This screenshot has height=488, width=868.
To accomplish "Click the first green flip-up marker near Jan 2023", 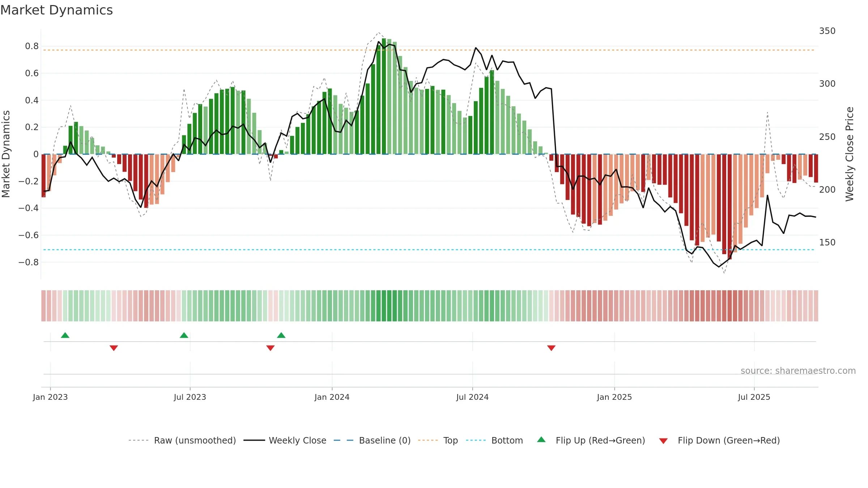I will [x=65, y=335].
